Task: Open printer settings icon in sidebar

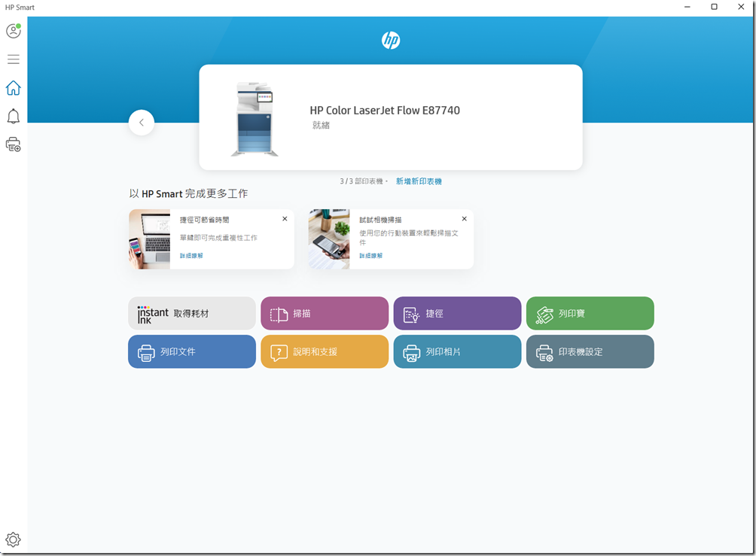Action: (x=14, y=144)
